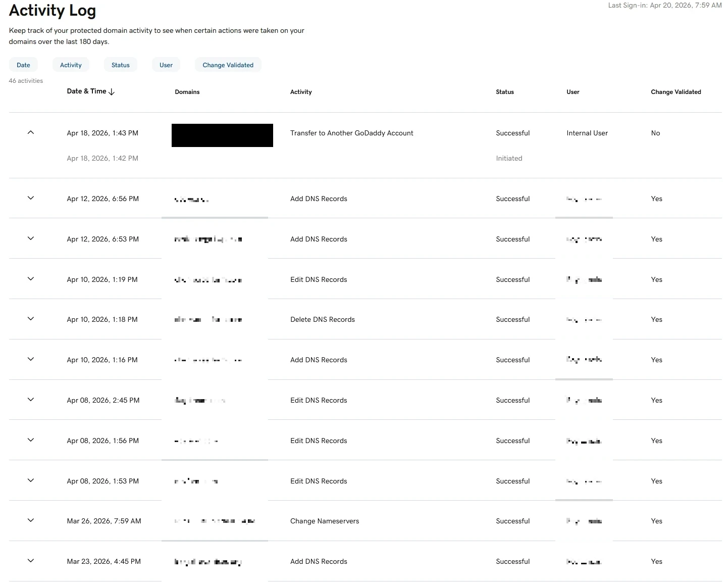The image size is (728, 583).
Task: Open the Date filter
Action: pyautogui.click(x=23, y=65)
